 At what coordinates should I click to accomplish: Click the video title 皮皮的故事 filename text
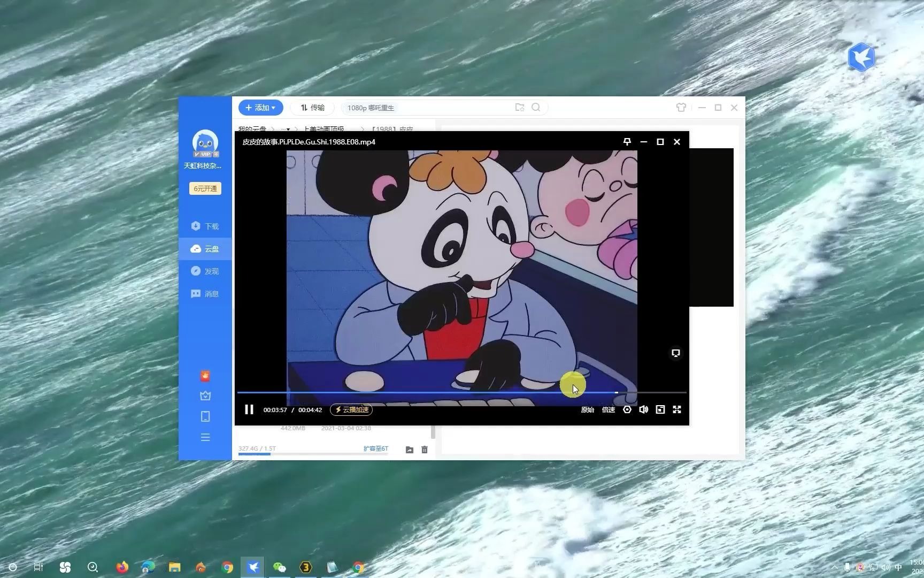(x=309, y=142)
